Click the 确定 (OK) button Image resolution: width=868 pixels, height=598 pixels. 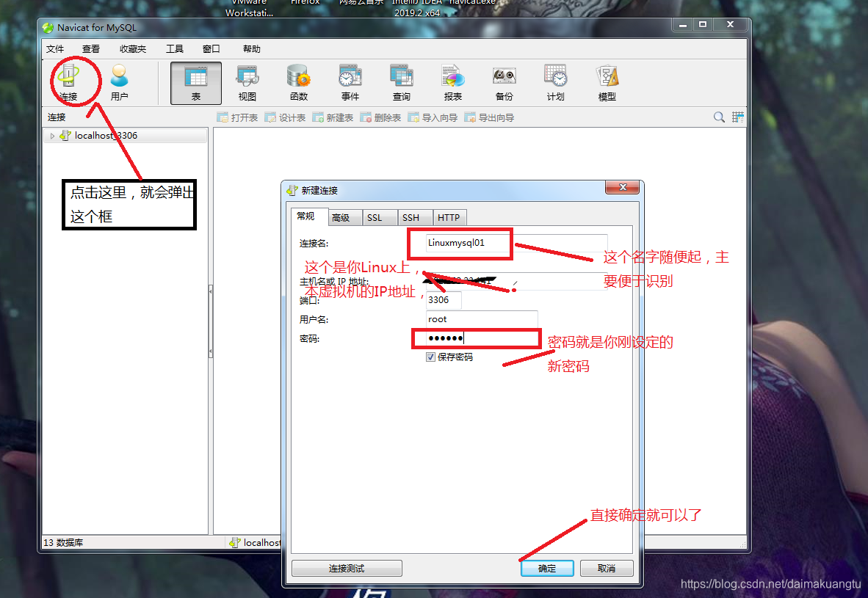[x=547, y=568]
